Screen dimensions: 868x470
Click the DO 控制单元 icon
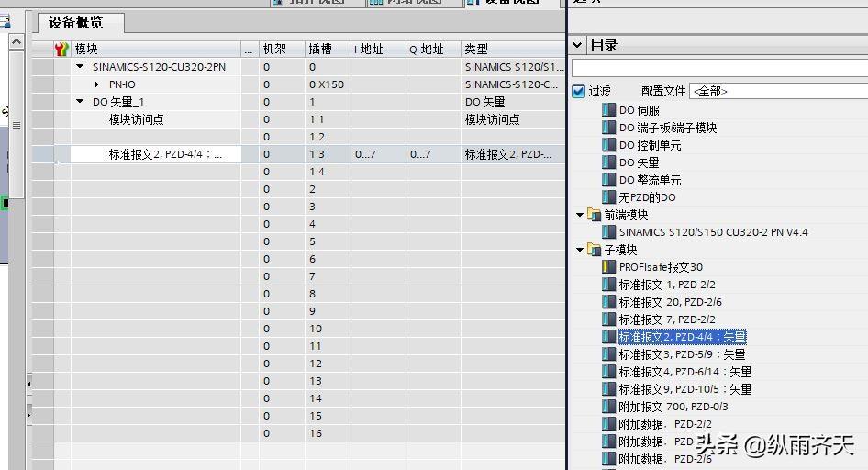tap(608, 145)
